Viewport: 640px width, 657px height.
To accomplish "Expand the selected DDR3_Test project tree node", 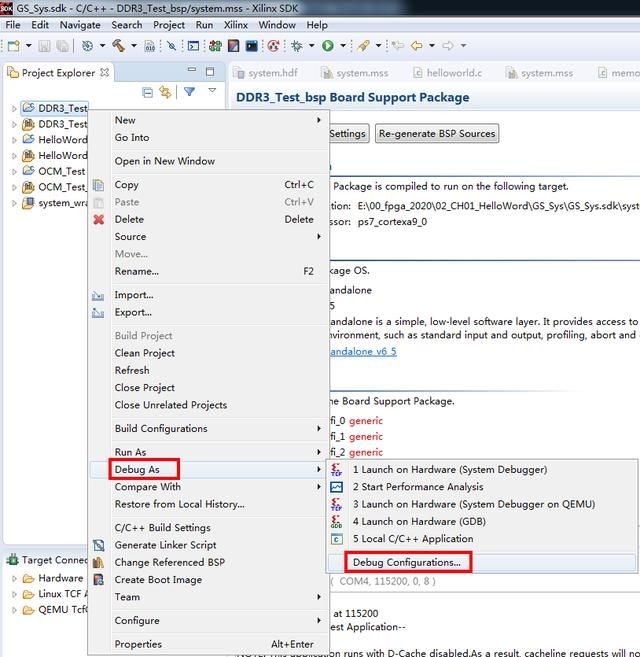I will (14, 109).
